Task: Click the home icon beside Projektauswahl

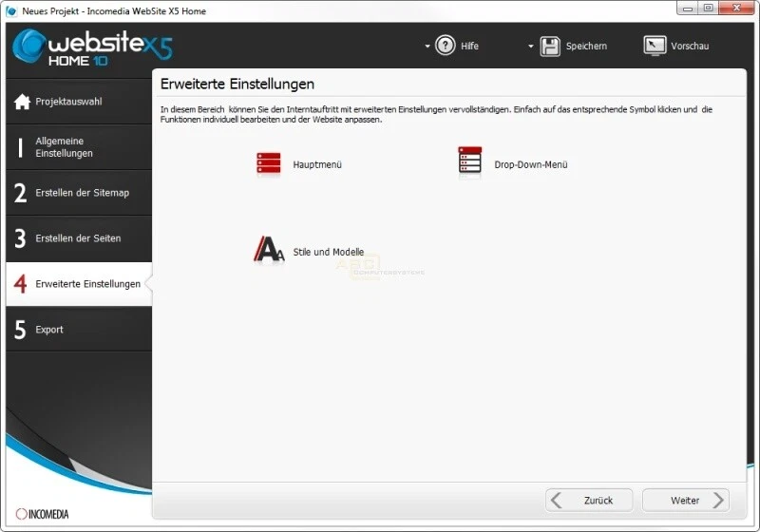Action: pyautogui.click(x=22, y=102)
